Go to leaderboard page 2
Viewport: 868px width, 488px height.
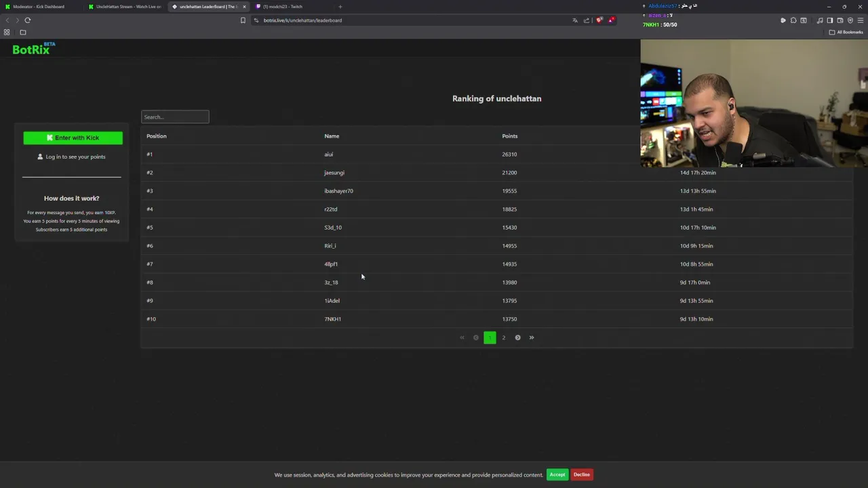click(x=504, y=338)
